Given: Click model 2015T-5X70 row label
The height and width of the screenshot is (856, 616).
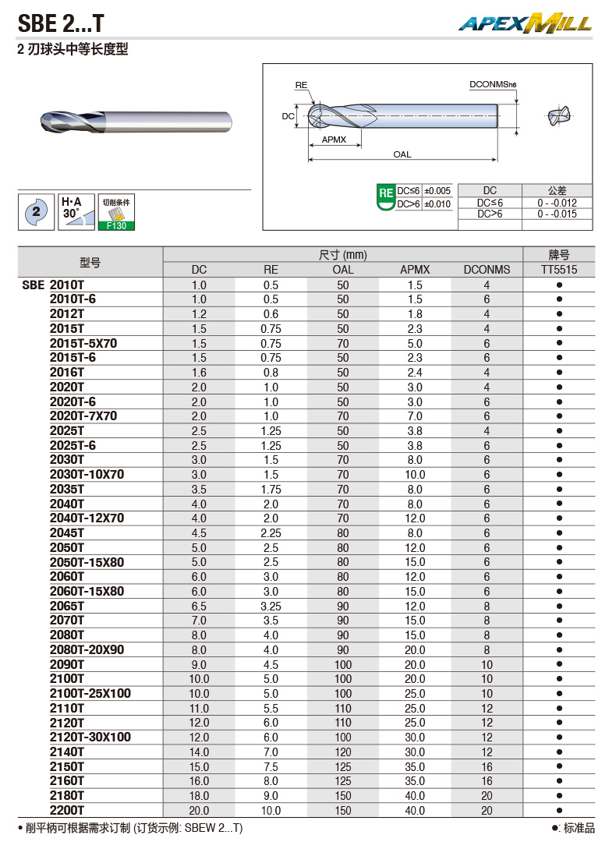Looking at the screenshot, I should pyautogui.click(x=83, y=343).
